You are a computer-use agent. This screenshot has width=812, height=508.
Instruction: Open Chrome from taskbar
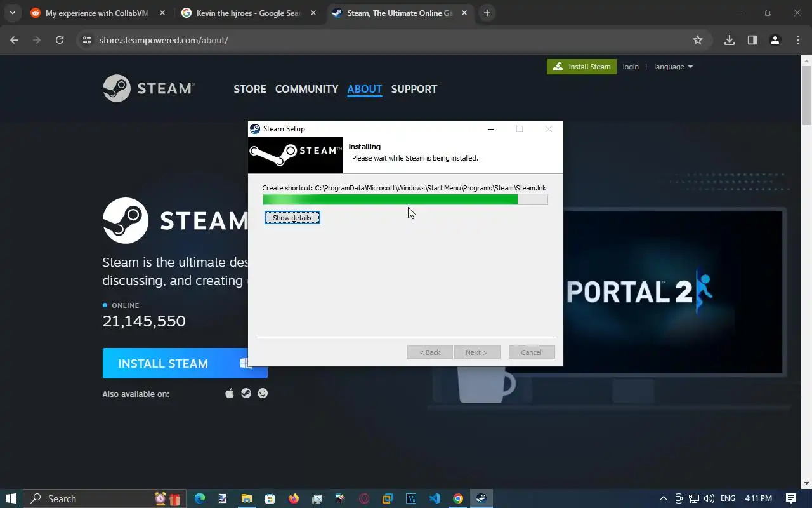[458, 498]
